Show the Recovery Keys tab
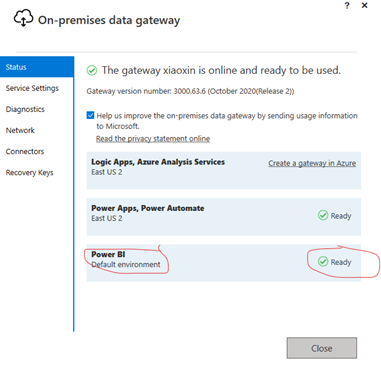 pos(29,173)
